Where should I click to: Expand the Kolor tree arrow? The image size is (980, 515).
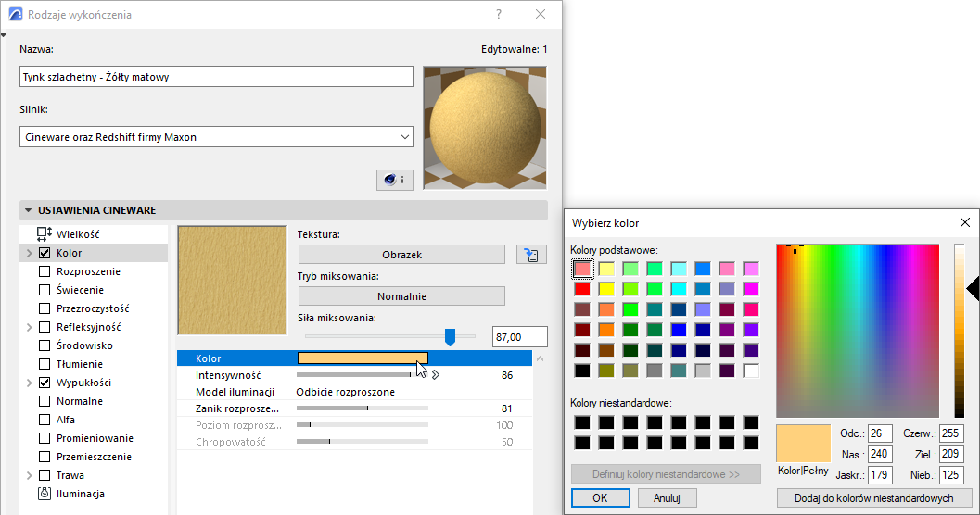[29, 253]
